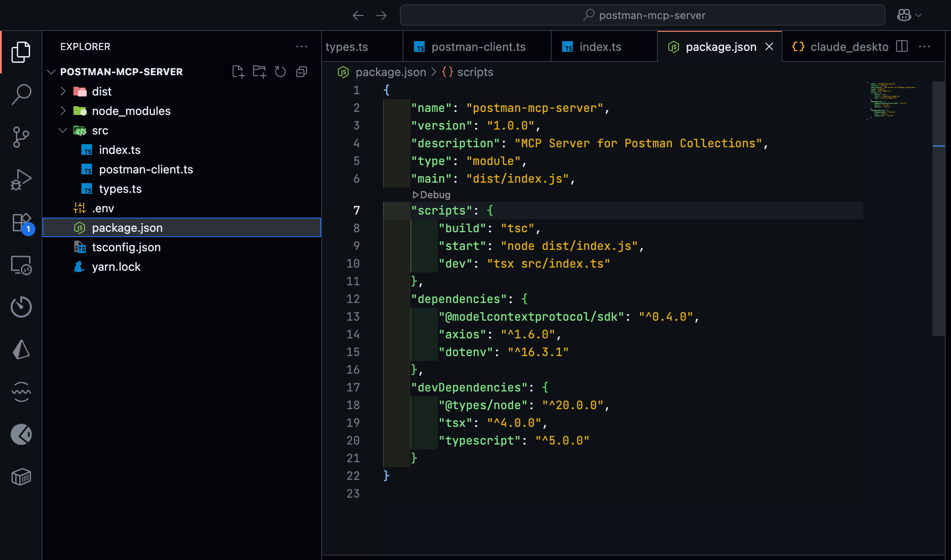
Task: Create a new folder in explorer
Action: point(259,72)
